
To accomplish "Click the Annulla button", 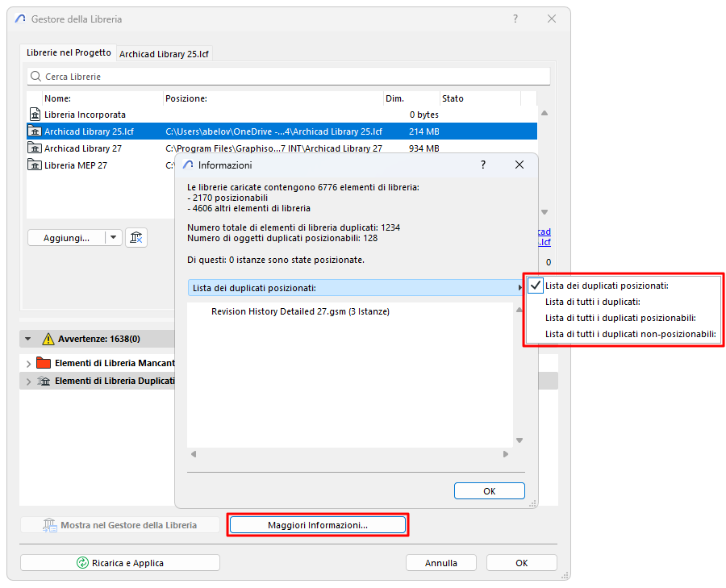I will pyautogui.click(x=440, y=562).
